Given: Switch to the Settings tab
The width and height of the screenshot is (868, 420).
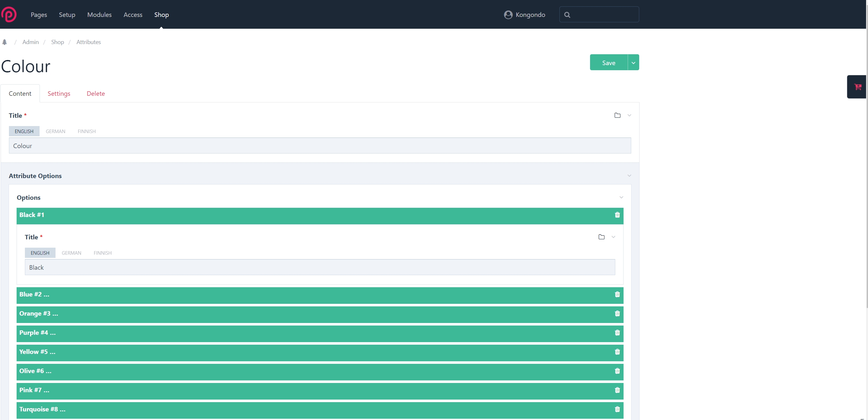Looking at the screenshot, I should 59,94.
